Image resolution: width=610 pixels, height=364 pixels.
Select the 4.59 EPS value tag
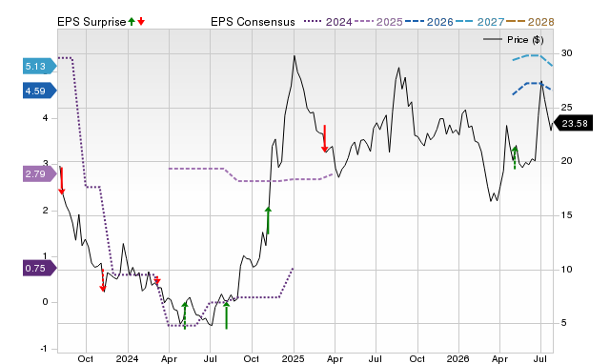pyautogui.click(x=39, y=91)
